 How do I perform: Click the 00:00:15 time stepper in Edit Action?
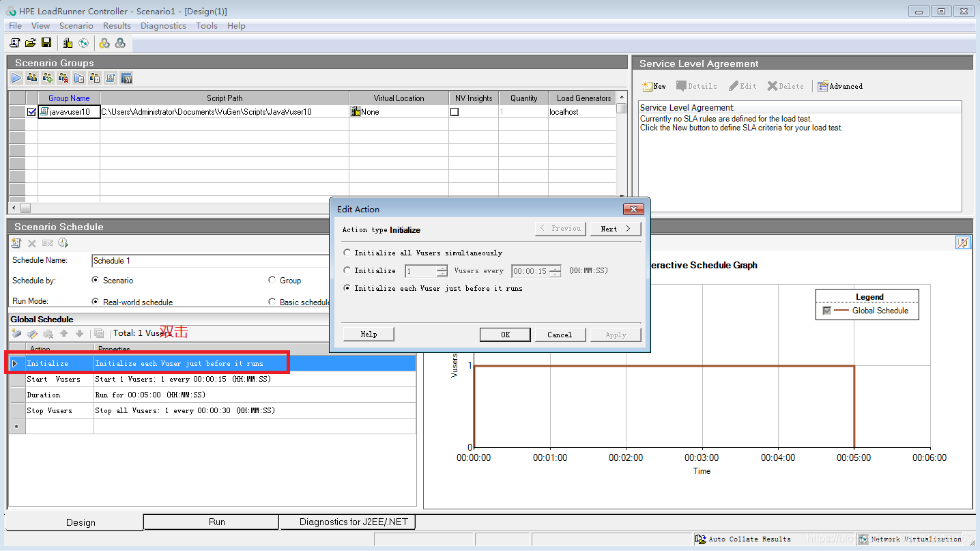point(555,271)
